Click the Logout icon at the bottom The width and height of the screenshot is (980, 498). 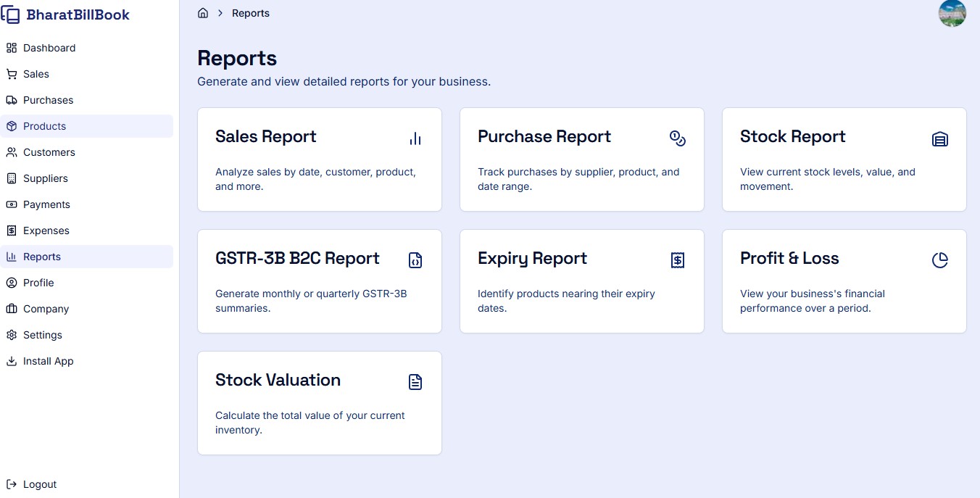coord(10,484)
